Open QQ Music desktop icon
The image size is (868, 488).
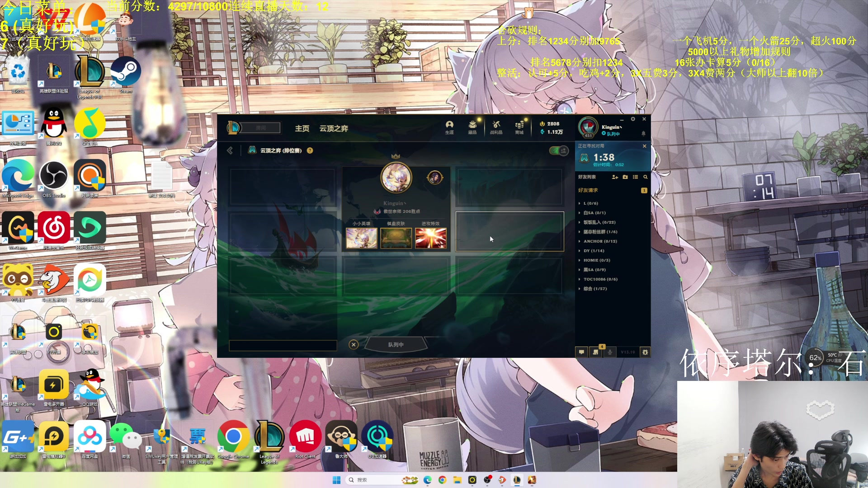coord(90,127)
